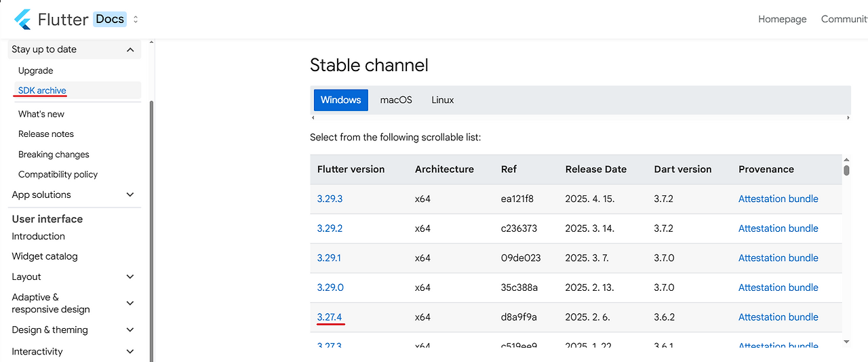868x362 pixels.
Task: Download Flutter version 3.29.1
Action: 329,258
